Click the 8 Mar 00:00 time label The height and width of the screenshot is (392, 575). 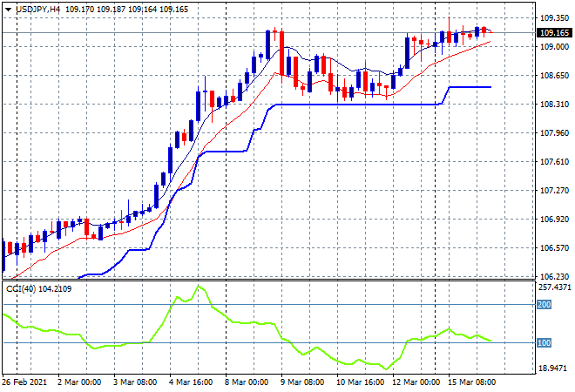[x=247, y=382]
